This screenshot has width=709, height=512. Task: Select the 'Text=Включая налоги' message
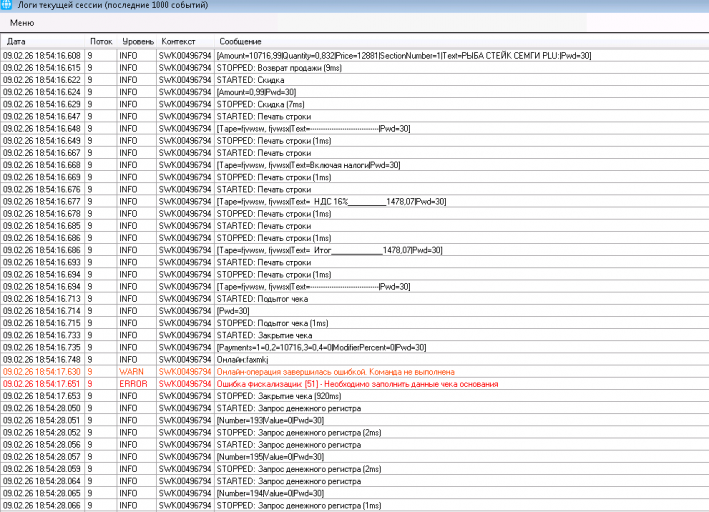click(308, 165)
